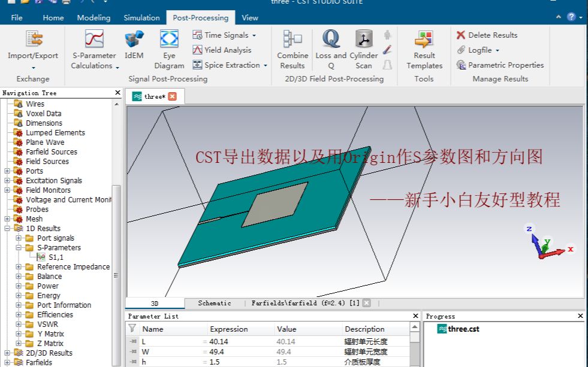The height and width of the screenshot is (367, 588).
Task: Select the Post-Processing ribbon tab
Action: pyautogui.click(x=201, y=17)
